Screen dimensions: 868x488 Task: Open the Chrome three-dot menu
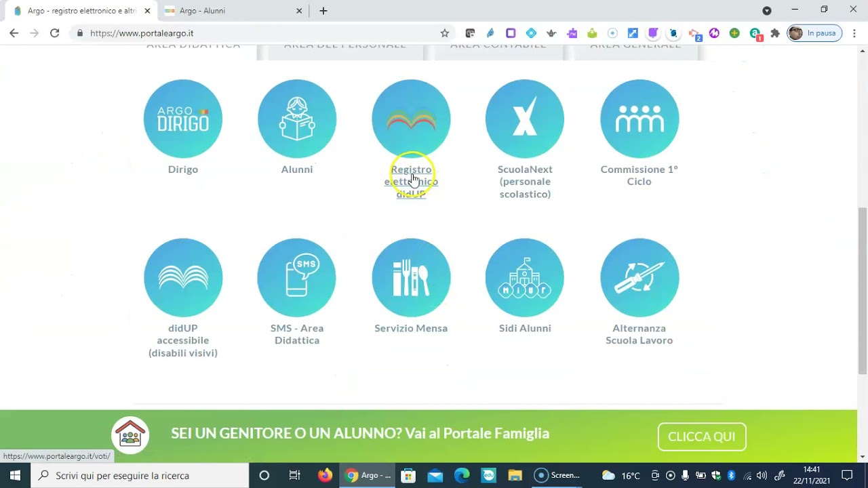coord(854,33)
